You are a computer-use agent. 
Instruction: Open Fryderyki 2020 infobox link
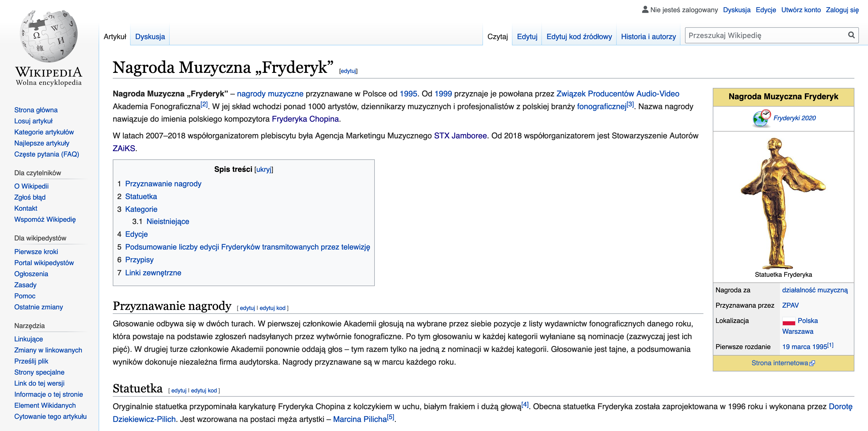point(794,118)
